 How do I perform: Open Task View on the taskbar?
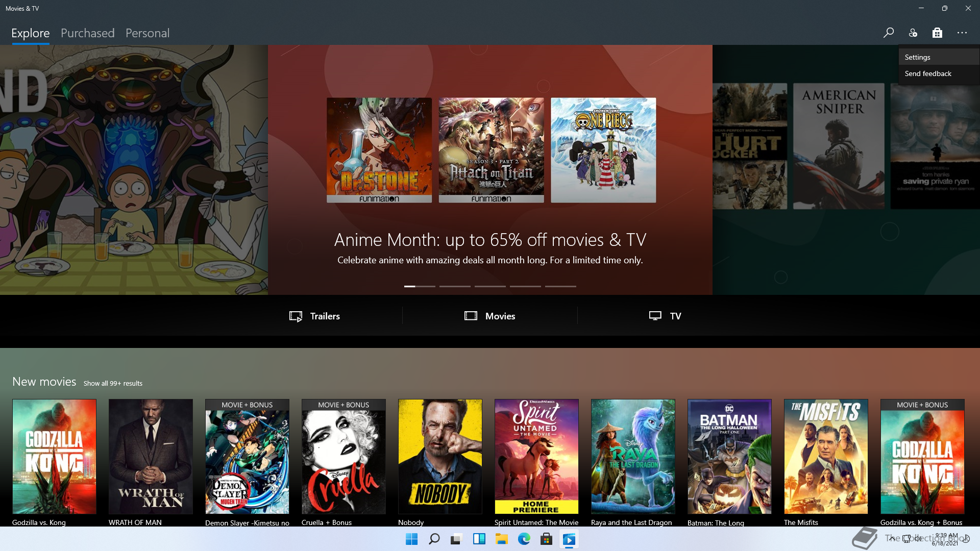point(456,539)
